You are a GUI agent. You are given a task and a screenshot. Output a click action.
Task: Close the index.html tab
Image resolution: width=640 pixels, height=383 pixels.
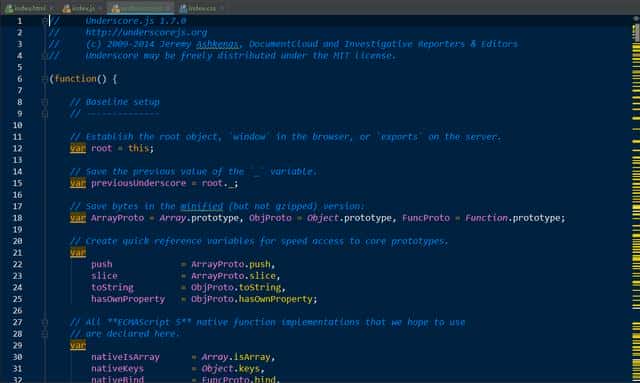click(51, 8)
